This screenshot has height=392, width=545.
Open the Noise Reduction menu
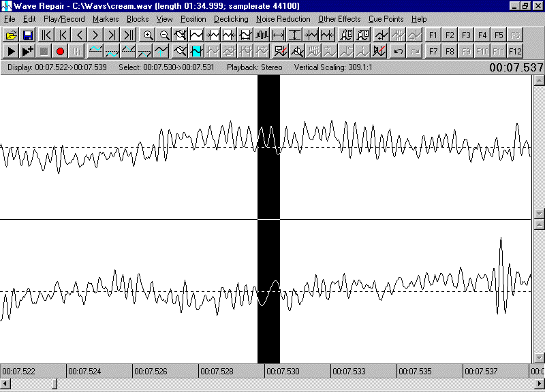283,19
